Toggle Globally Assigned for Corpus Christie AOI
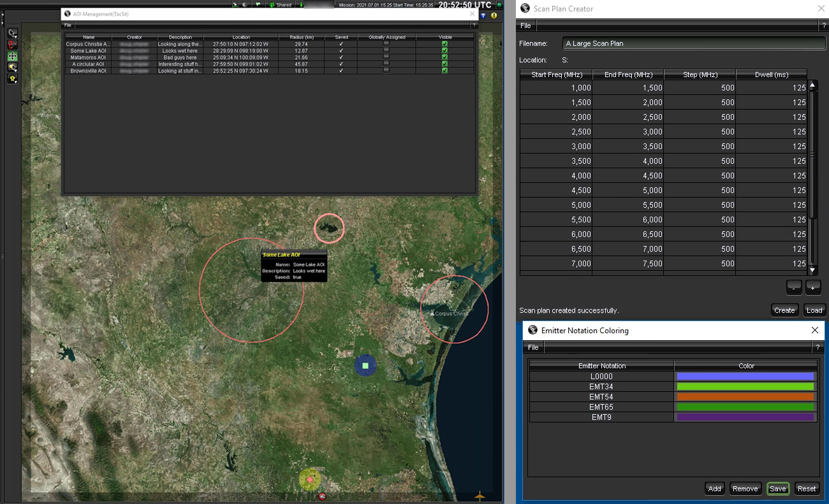 tap(386, 44)
